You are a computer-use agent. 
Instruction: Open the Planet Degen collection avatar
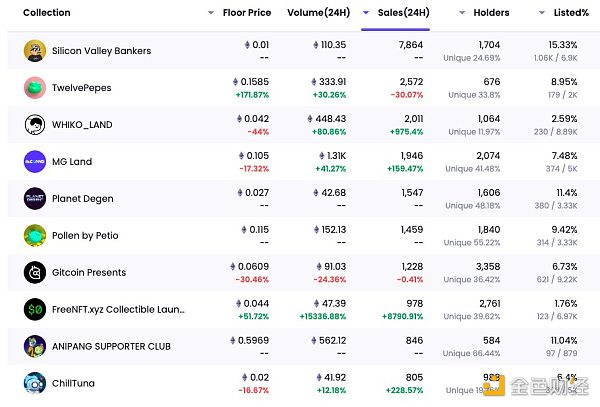tap(35, 198)
